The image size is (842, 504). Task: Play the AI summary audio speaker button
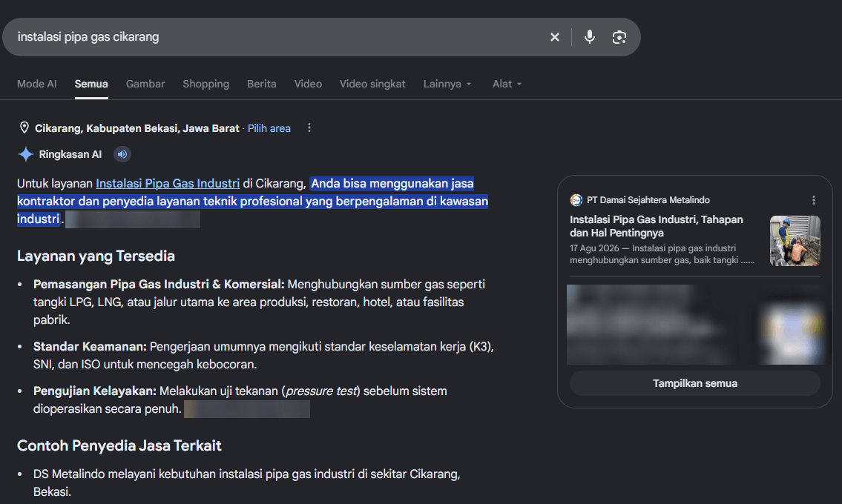(x=122, y=154)
